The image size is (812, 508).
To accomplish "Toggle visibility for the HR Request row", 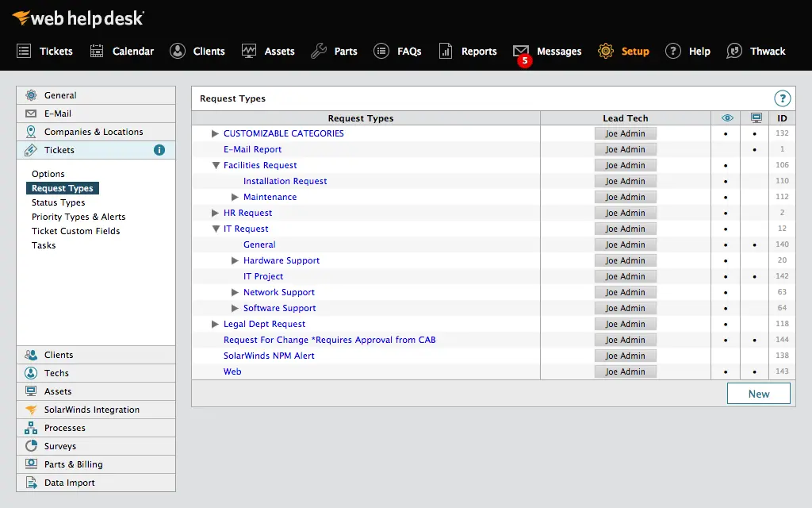I will click(x=726, y=213).
